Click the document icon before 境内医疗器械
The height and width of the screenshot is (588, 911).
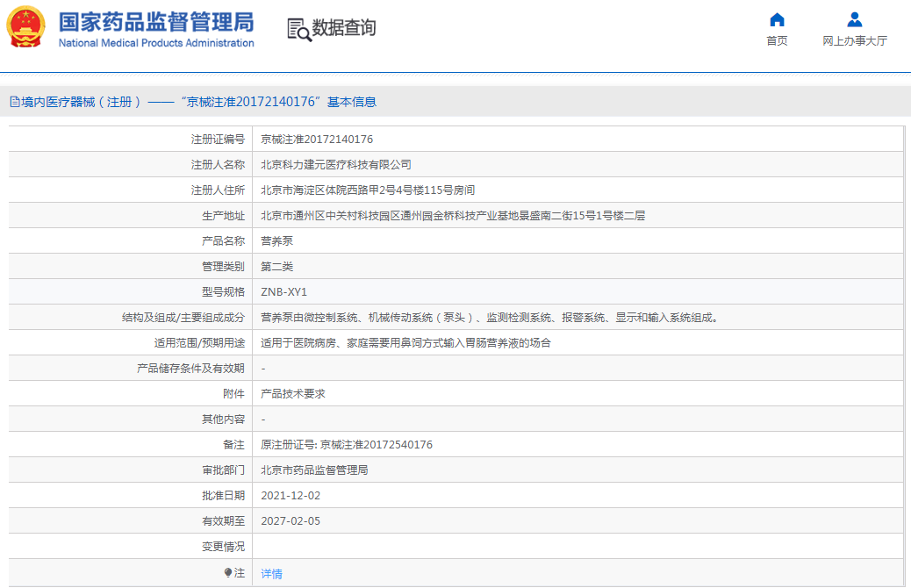coord(15,102)
